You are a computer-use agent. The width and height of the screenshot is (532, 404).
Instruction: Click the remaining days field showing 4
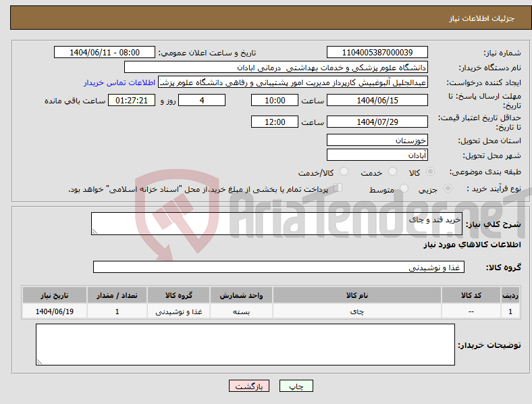pyautogui.click(x=202, y=100)
